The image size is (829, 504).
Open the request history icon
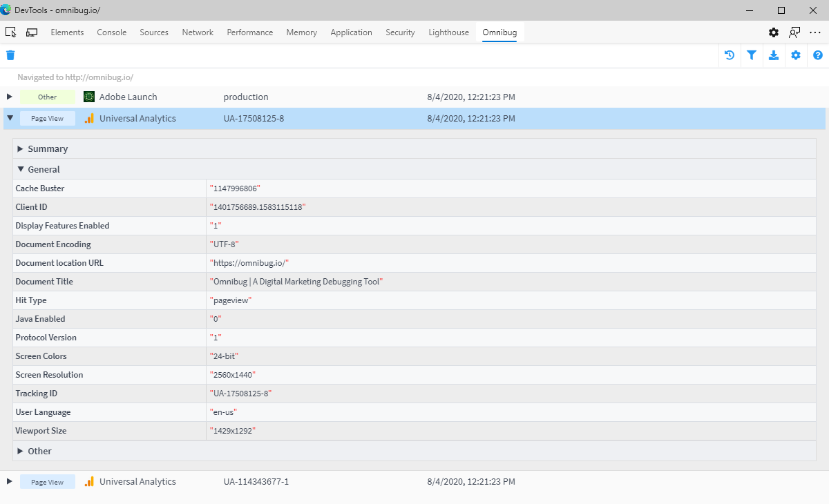coord(730,55)
